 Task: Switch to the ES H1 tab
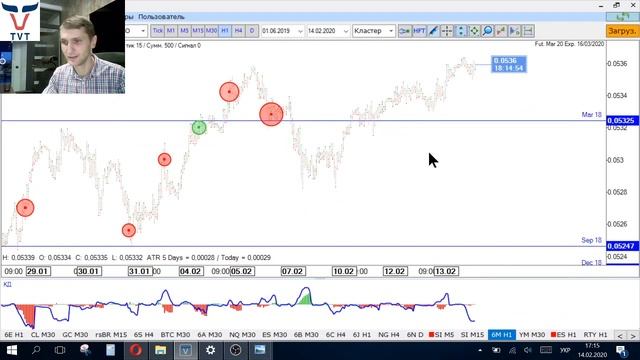[564, 335]
